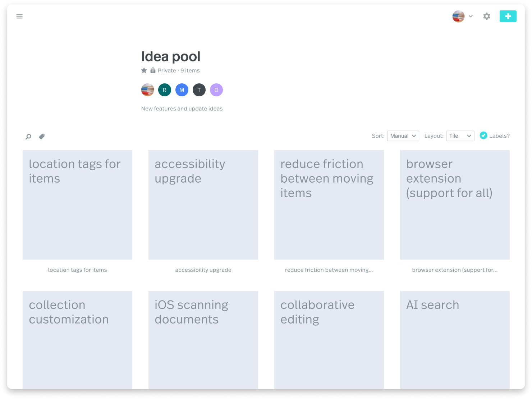The image size is (532, 399).
Task: Click the "browser extension (support for..." caption
Action: pos(455,270)
